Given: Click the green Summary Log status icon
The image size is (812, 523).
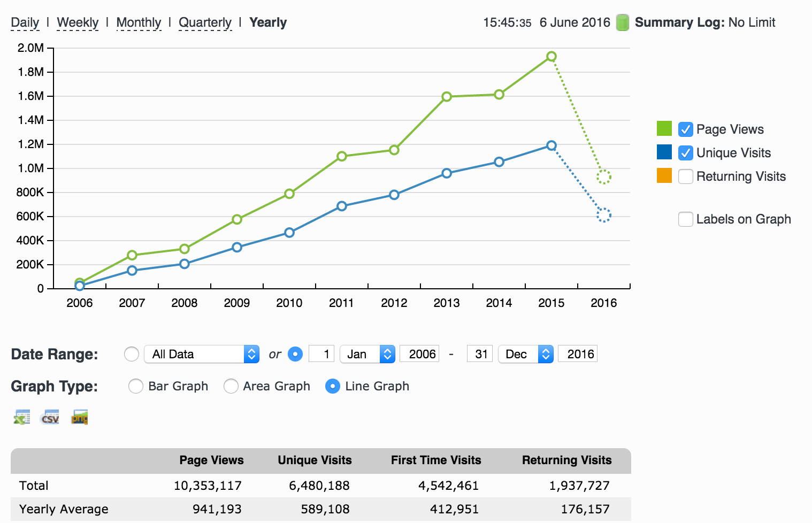Looking at the screenshot, I should pos(622,22).
